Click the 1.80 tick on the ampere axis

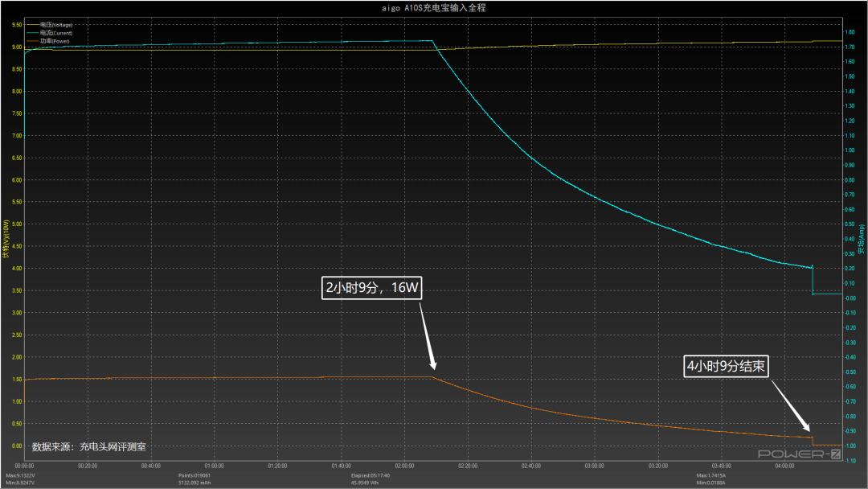(850, 32)
